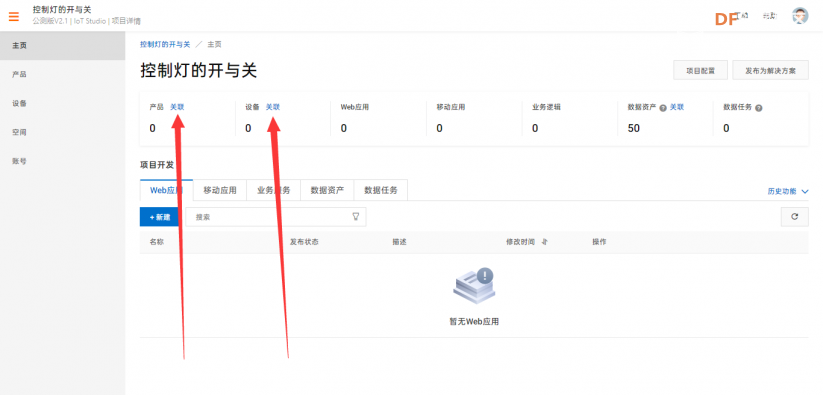
Task: Click the 业务逻辑 statistic label
Action: click(x=546, y=107)
